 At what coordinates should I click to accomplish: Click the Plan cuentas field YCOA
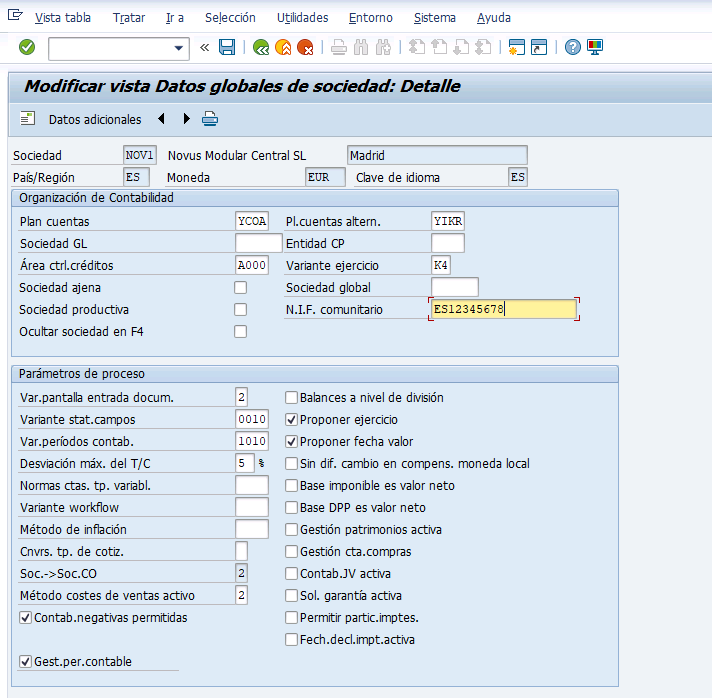tap(252, 221)
